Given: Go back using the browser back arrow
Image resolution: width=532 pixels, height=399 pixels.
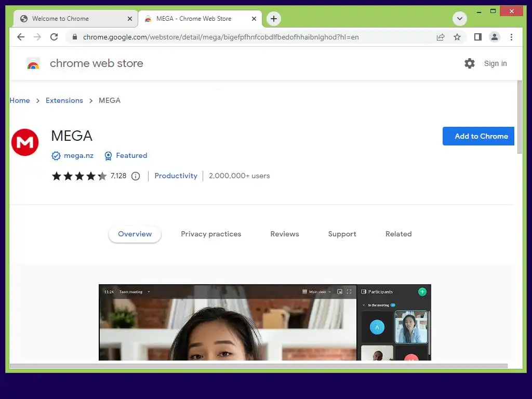Looking at the screenshot, I should [21, 37].
